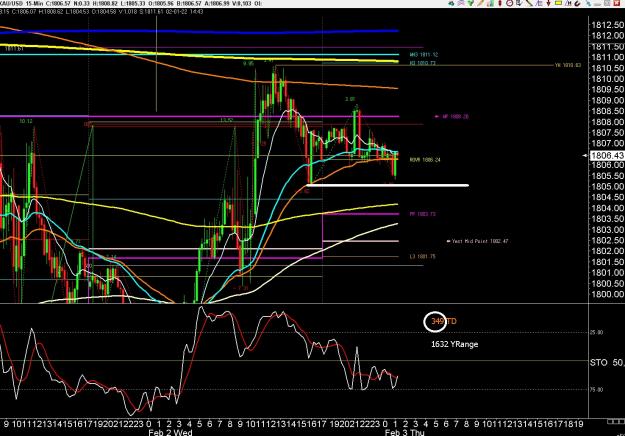Select the pencil drawing tool
625x436 pixels.
481,3
